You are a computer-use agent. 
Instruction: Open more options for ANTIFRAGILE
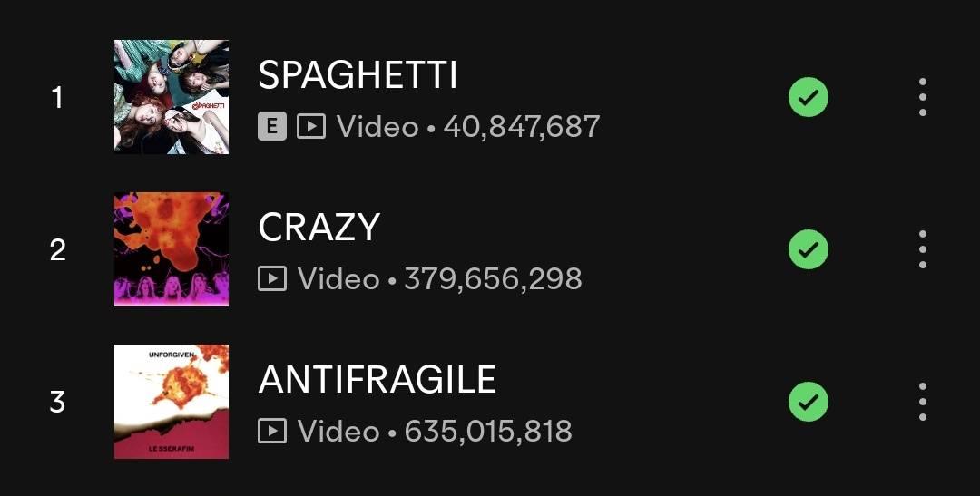[922, 402]
